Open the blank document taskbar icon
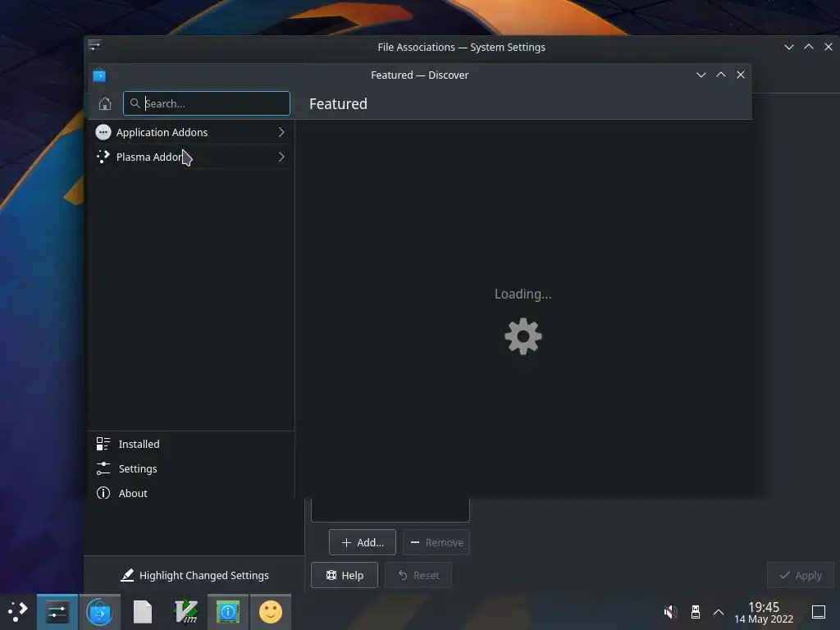The height and width of the screenshot is (630, 840). 143,612
